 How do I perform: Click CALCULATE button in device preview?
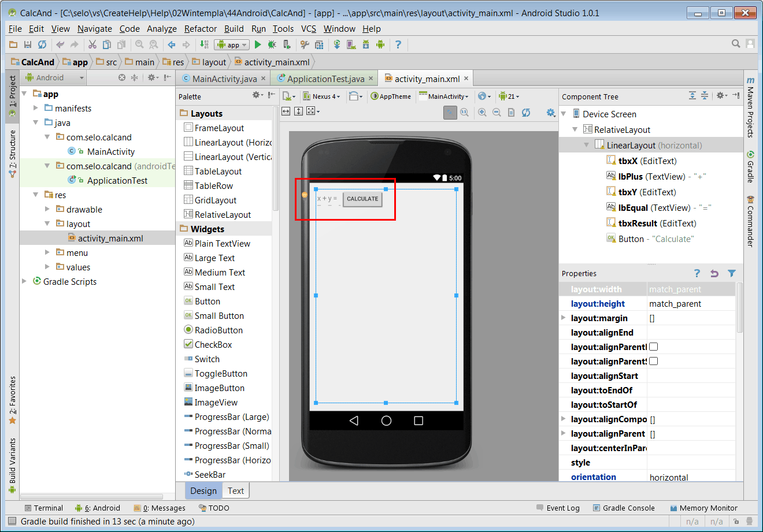click(x=362, y=199)
